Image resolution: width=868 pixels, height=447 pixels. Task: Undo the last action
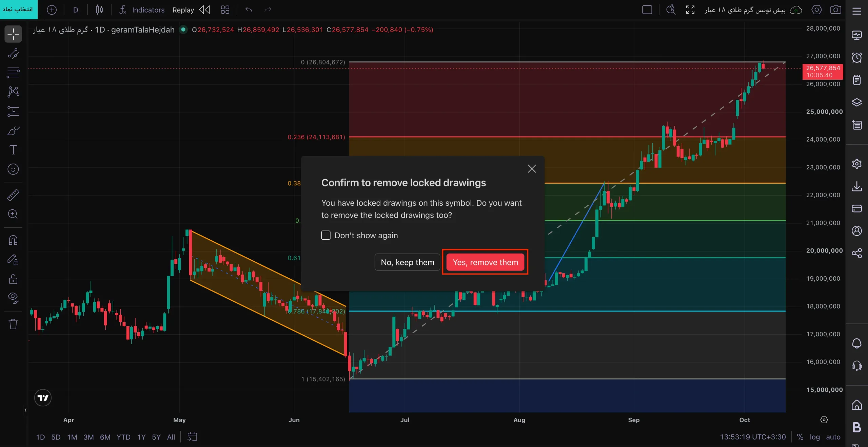249,10
